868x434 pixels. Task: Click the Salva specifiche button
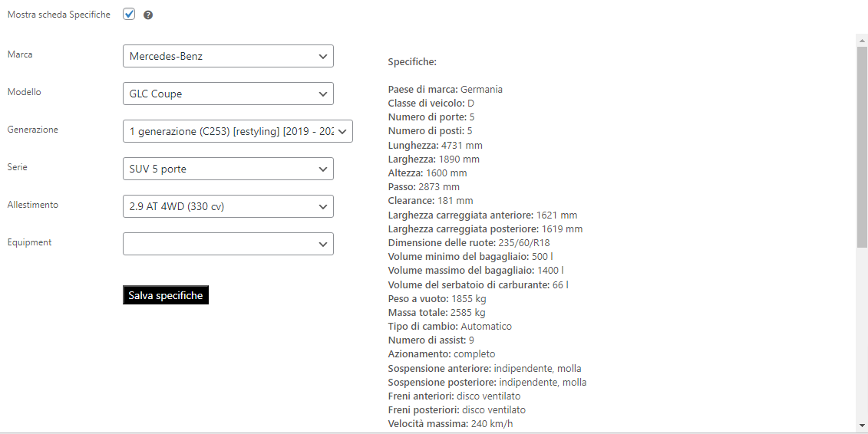[166, 295]
